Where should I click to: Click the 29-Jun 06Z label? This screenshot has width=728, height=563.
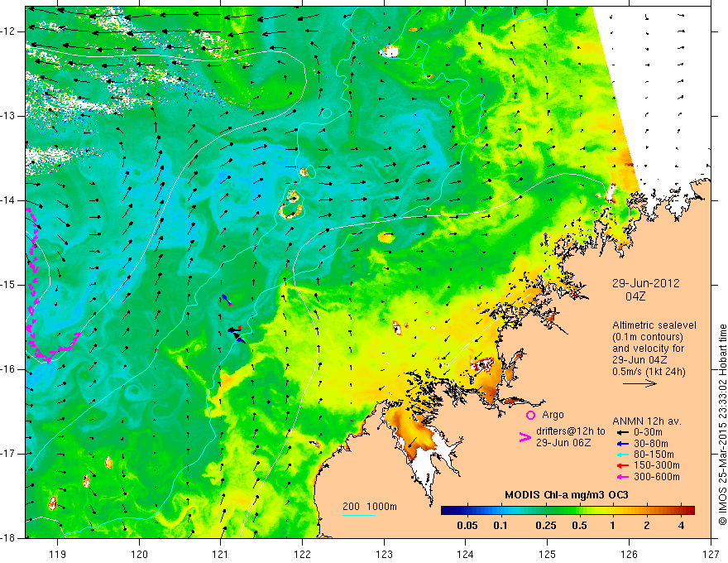pos(563,443)
